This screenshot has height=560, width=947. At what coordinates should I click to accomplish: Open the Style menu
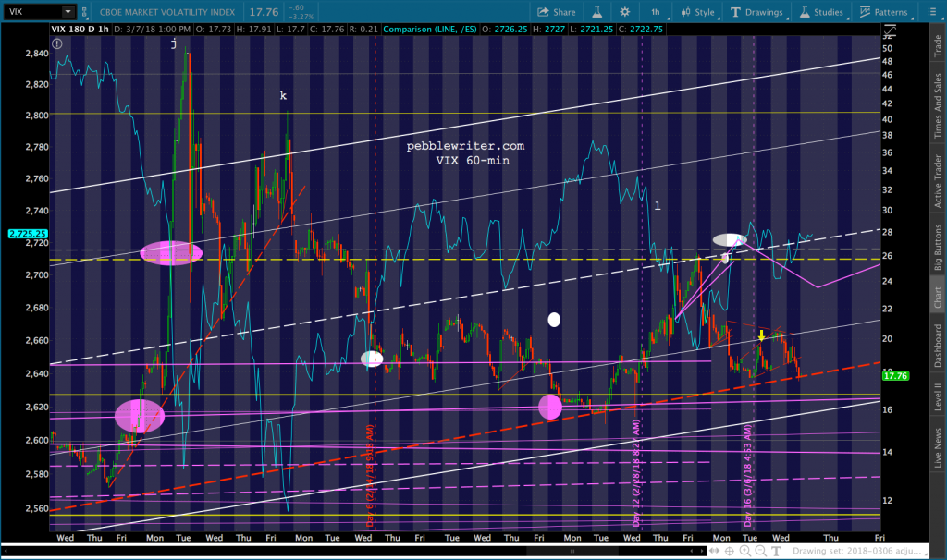pos(697,12)
